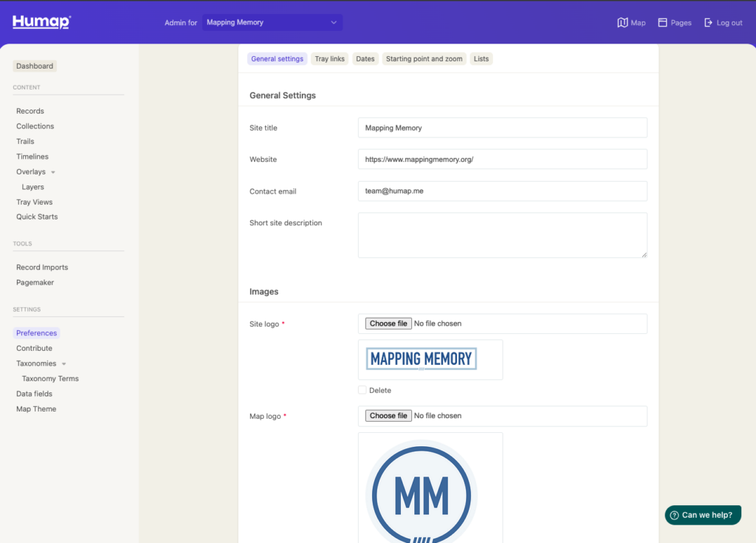This screenshot has height=543, width=756.
Task: Expand the Overlays arrow in sidebar
Action: click(53, 172)
